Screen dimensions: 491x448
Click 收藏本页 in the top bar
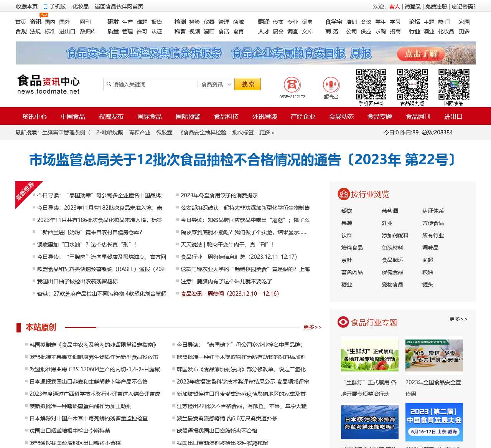27,7
